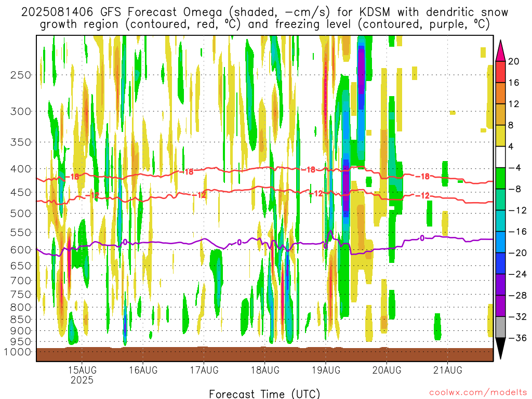Click the dark blue colorbar segment between -20 and -24
Screen dimensions: 532x399
[x=500, y=263]
